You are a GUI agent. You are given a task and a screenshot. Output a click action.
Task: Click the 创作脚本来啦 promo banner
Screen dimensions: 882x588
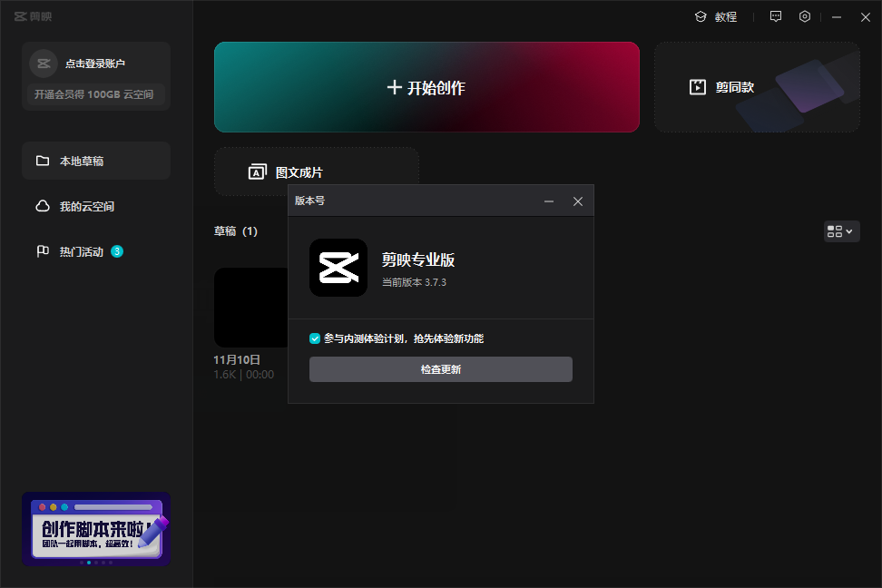96,529
